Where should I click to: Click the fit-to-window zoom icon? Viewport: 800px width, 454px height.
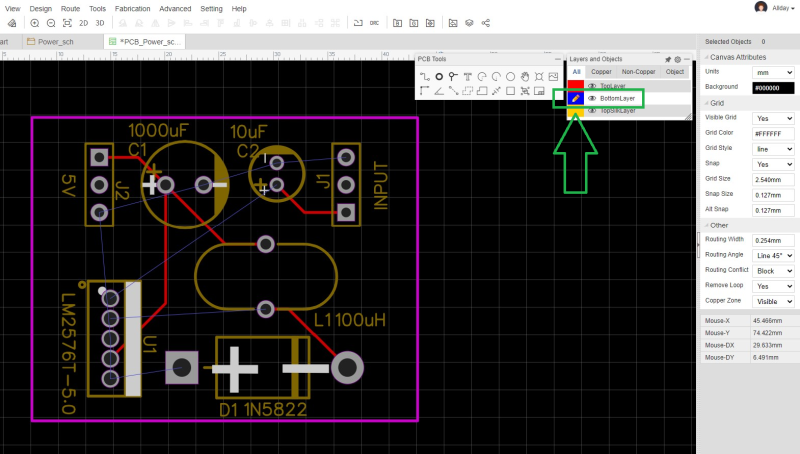coord(67,23)
